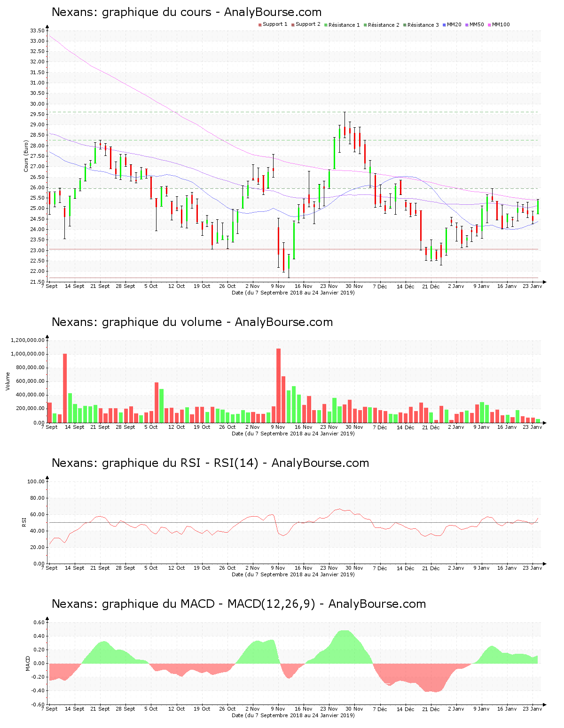
Task: Click the '1,200,000.00' volume axis value
Action: point(28,340)
